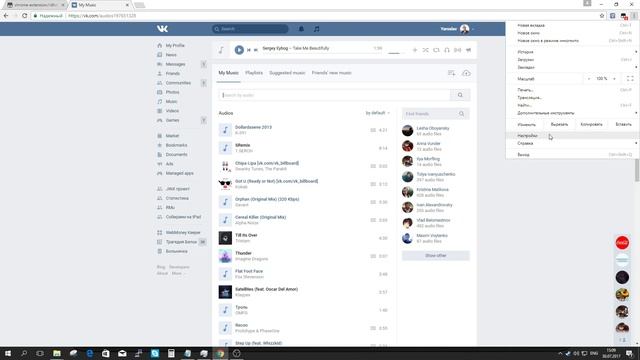
Task: Focus the search by audio field
Action: 334,95
